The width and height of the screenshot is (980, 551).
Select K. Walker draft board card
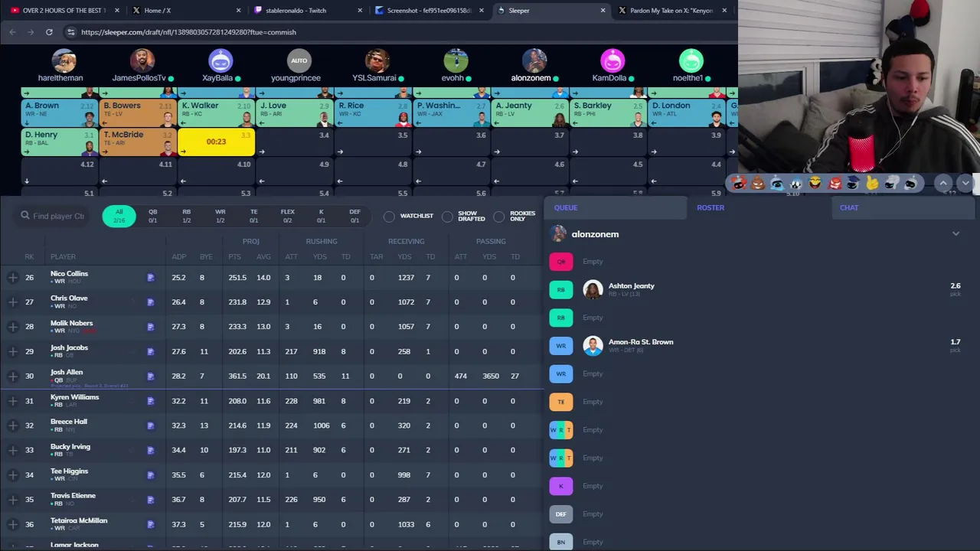[217, 112]
